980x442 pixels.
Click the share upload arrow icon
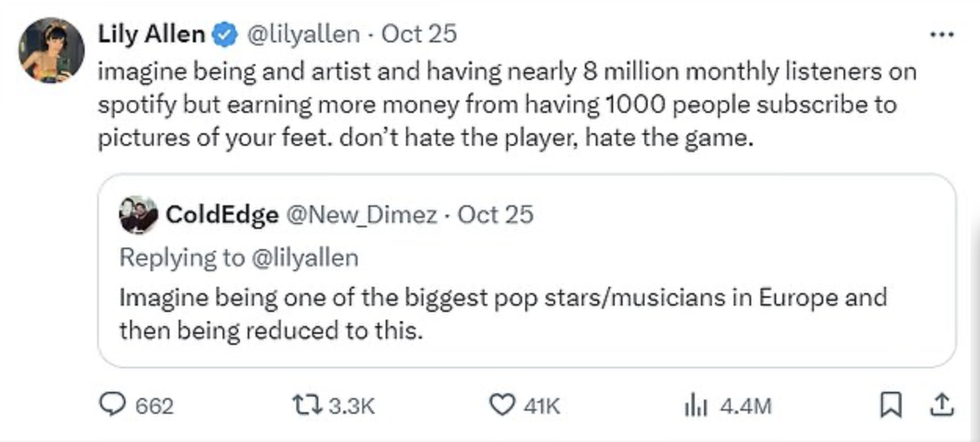click(x=942, y=404)
